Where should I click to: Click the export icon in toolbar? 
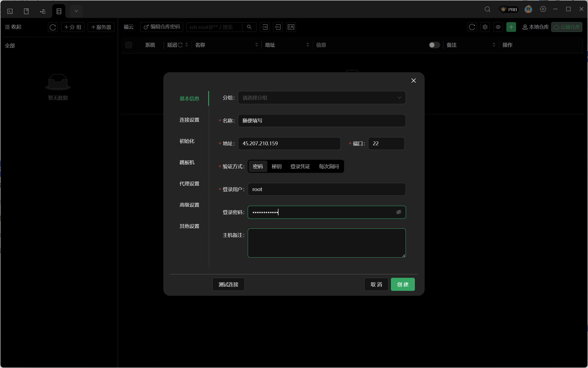pos(278,27)
